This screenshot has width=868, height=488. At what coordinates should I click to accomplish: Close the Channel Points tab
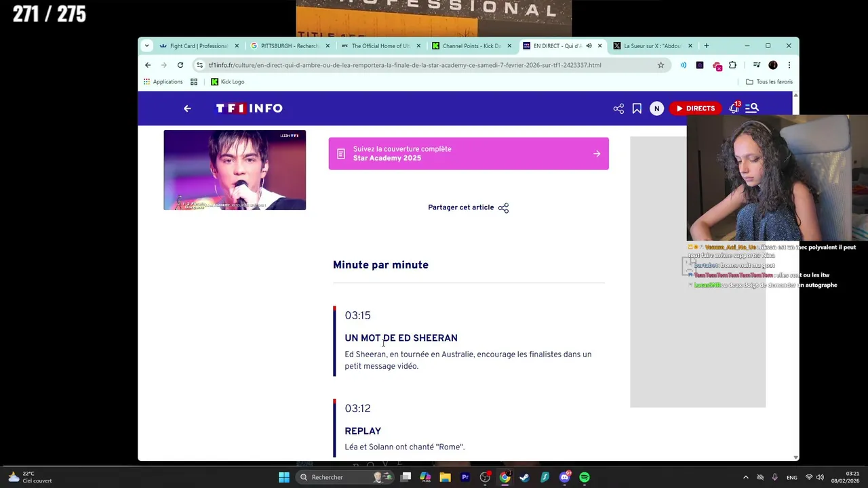[x=509, y=46]
